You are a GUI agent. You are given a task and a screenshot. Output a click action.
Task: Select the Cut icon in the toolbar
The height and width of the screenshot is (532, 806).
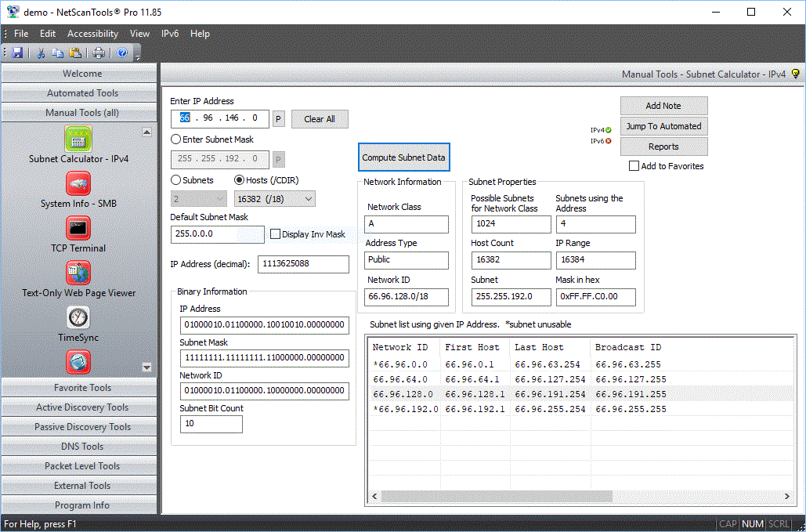[x=41, y=52]
